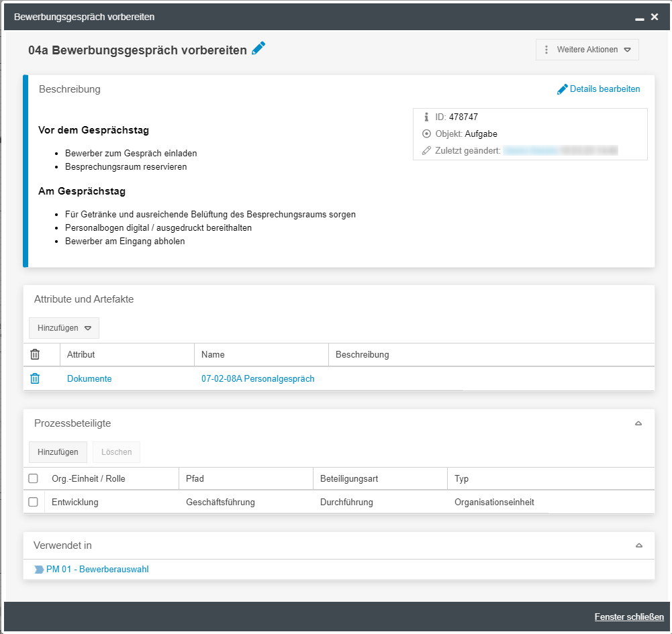Click the trash icon in Dokumente row
Image resolution: width=672 pixels, height=634 pixels.
point(35,378)
